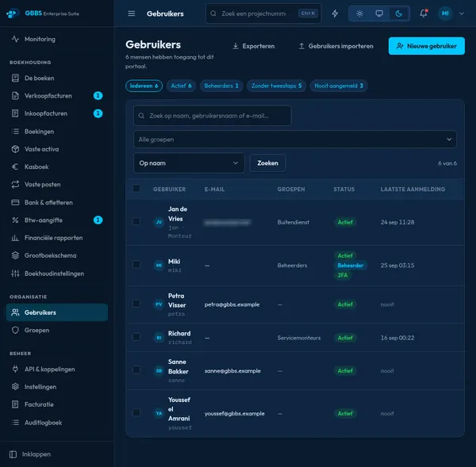The width and height of the screenshot is (476, 467).
Task: Go to Verkoopfacturen
Action: click(57, 96)
